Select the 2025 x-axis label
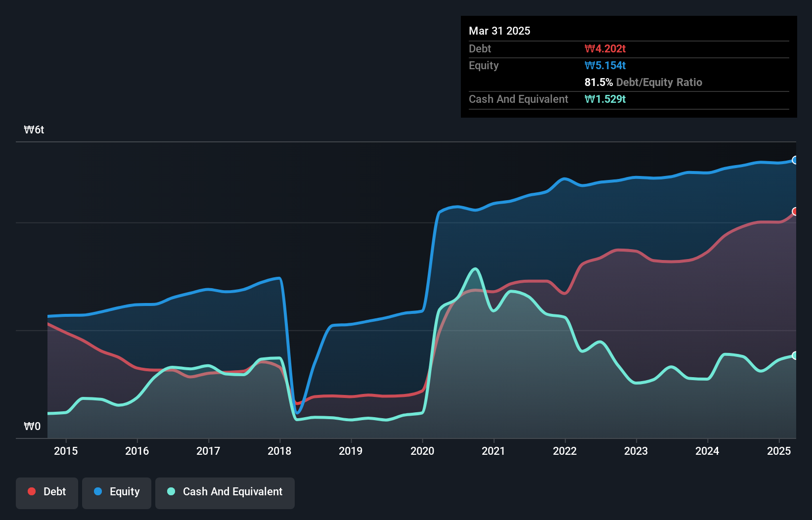Image resolution: width=812 pixels, height=520 pixels. pos(779,451)
